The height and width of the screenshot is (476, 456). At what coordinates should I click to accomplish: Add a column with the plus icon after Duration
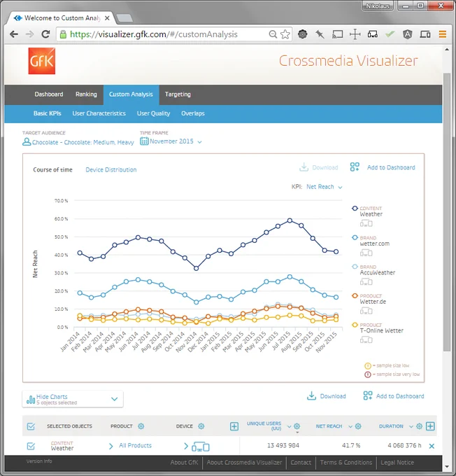pyautogui.click(x=430, y=426)
